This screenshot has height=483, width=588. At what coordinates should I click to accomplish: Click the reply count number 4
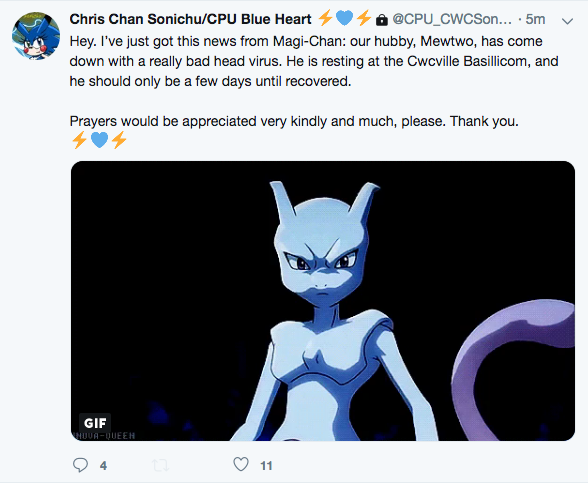[x=104, y=466]
